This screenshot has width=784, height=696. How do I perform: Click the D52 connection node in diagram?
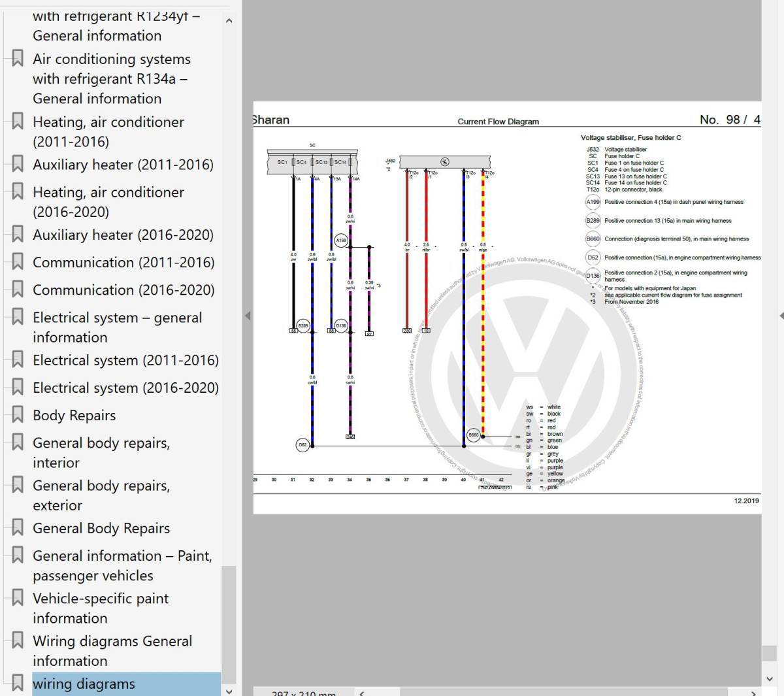click(x=302, y=444)
